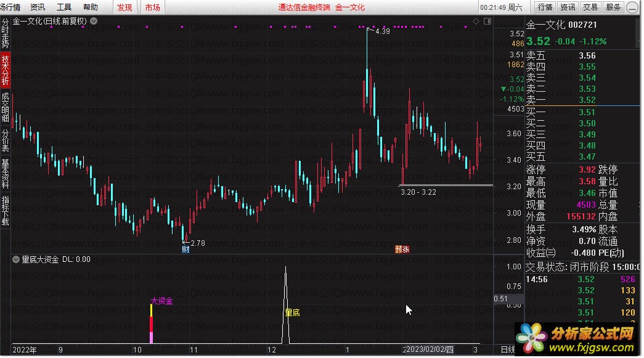Screen dimensions: 644x358
Task: Click the 财 marker below the chart low
Action: click(185, 249)
